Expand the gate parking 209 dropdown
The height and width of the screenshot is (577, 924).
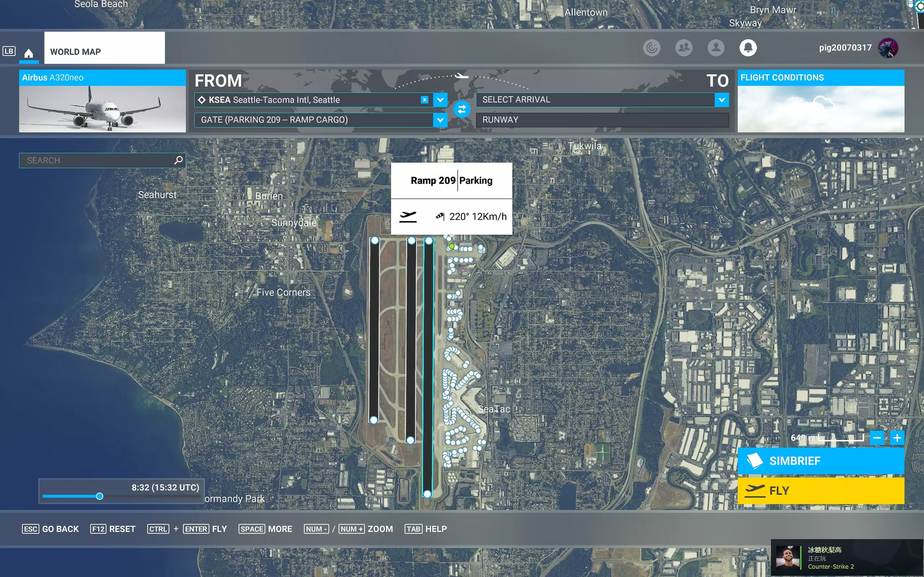[x=440, y=120]
